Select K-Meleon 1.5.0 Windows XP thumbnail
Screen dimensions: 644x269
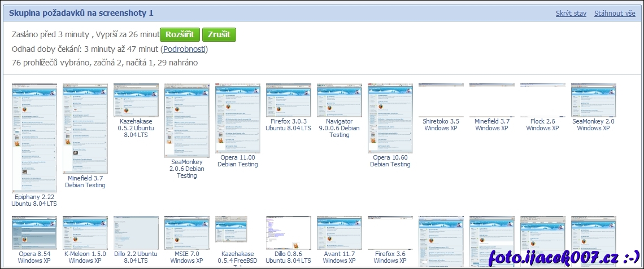click(x=85, y=232)
